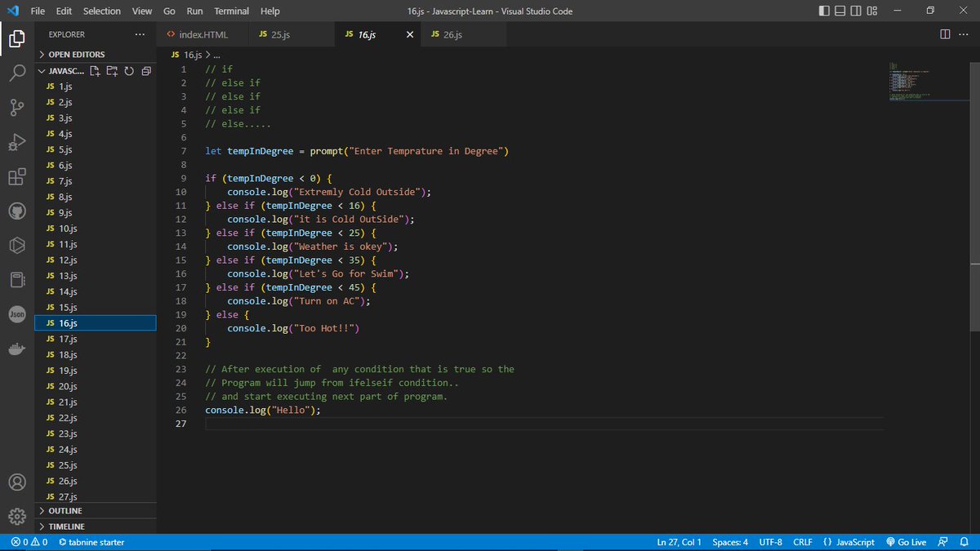Click line number 9 in gutter

pyautogui.click(x=184, y=178)
